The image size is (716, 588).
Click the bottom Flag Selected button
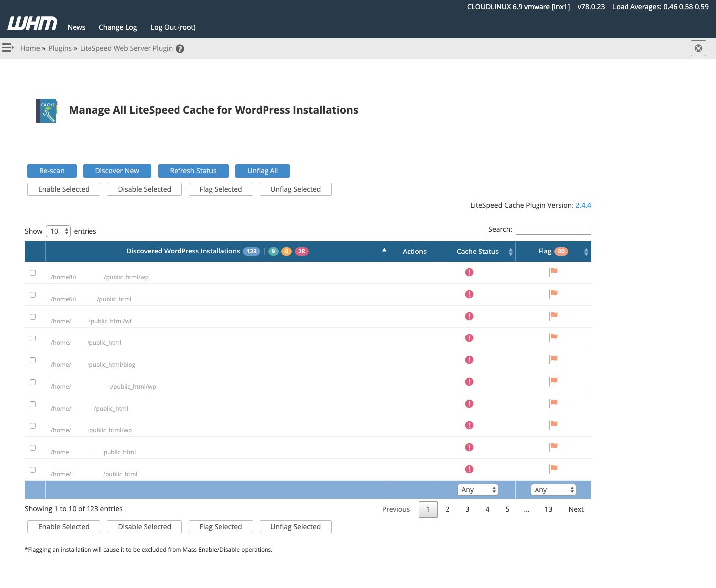point(221,527)
